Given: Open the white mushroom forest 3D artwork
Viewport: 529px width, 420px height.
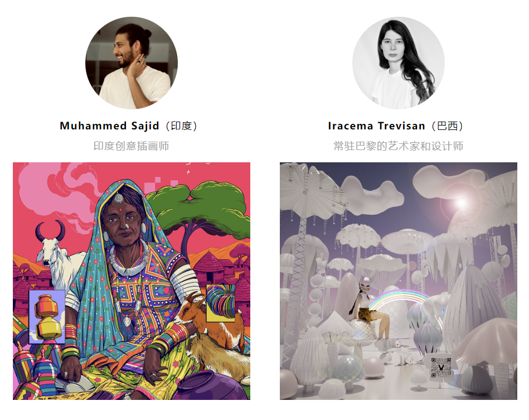Looking at the screenshot, I should 399,281.
